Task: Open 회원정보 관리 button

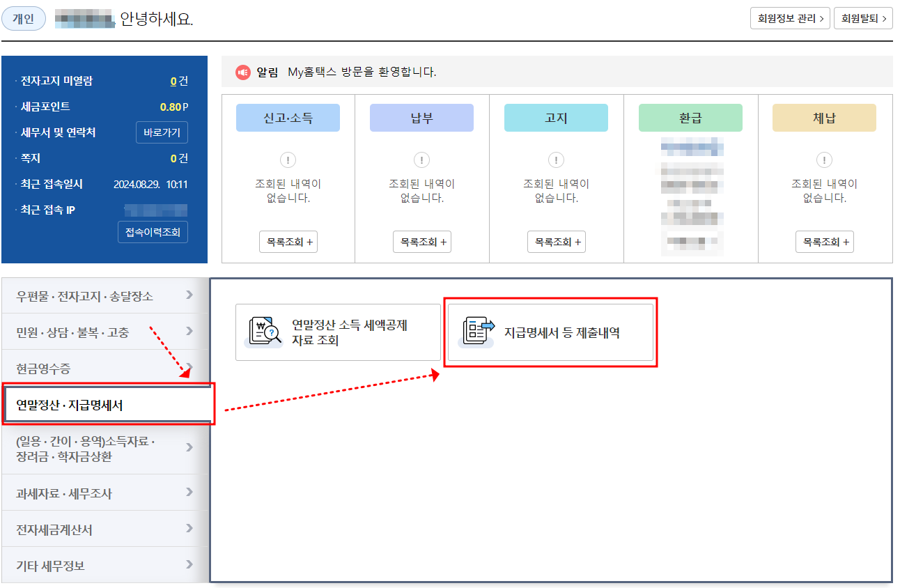Action: pos(790,18)
